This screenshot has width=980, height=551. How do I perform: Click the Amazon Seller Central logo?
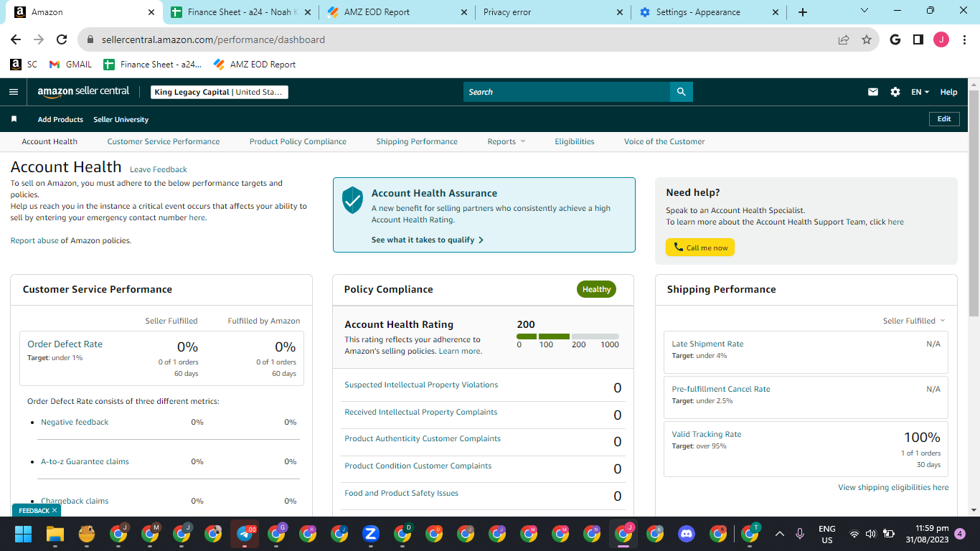pyautogui.click(x=83, y=92)
